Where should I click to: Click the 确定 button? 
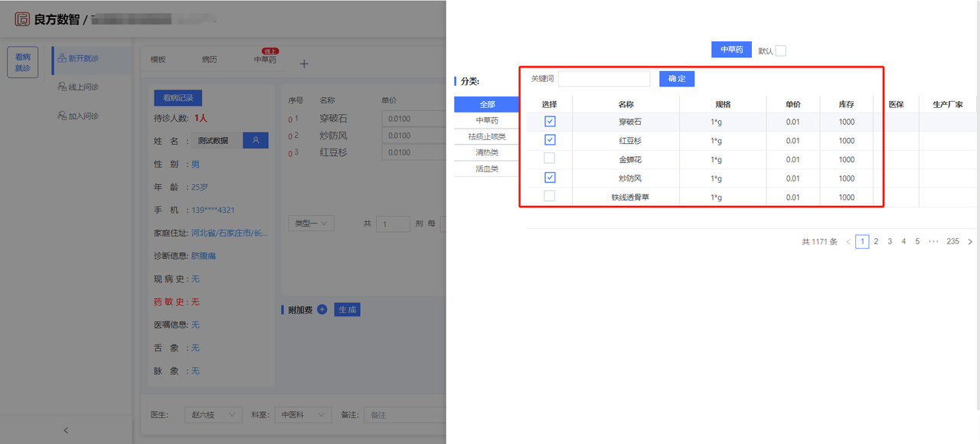(677, 79)
